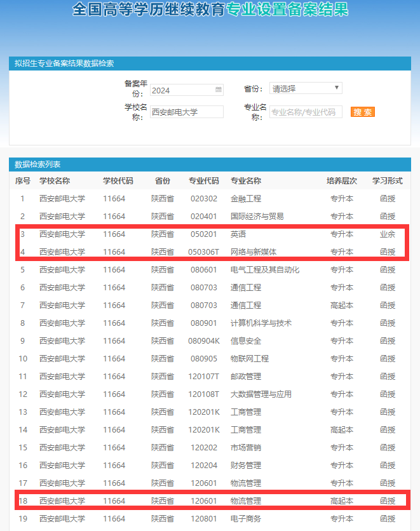
Task: Click 高起本 level in row 7
Action: click(x=342, y=306)
